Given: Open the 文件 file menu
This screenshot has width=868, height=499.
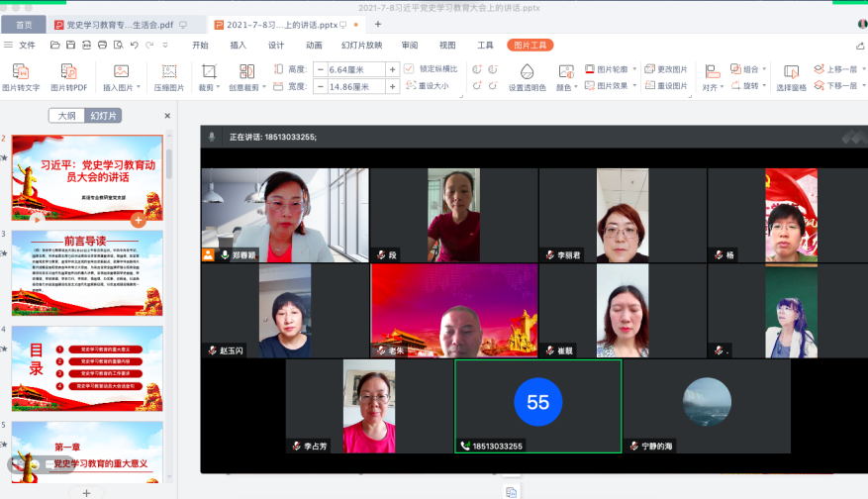Looking at the screenshot, I should click(x=21, y=45).
